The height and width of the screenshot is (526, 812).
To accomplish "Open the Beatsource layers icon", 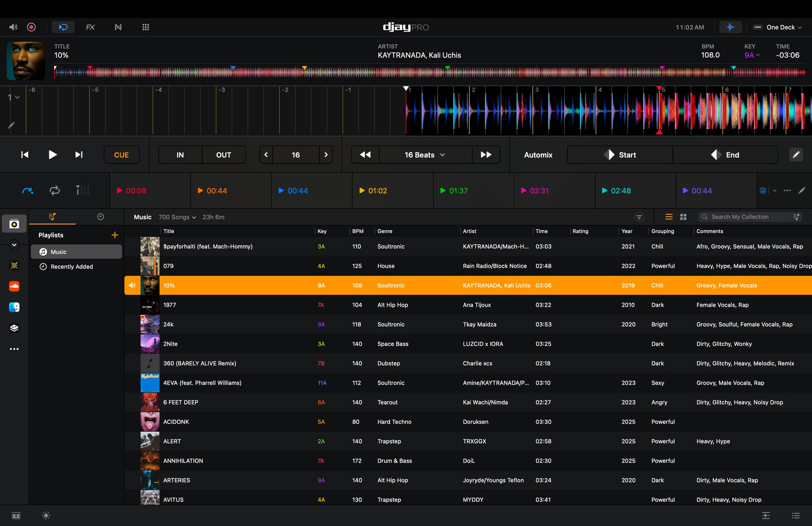I will (14, 328).
